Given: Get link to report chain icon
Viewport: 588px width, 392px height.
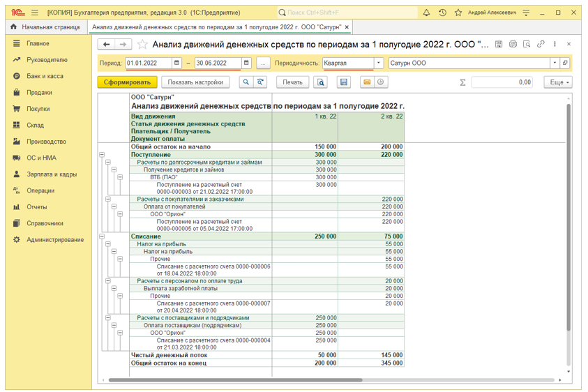Looking at the screenshot, I should click(541, 45).
